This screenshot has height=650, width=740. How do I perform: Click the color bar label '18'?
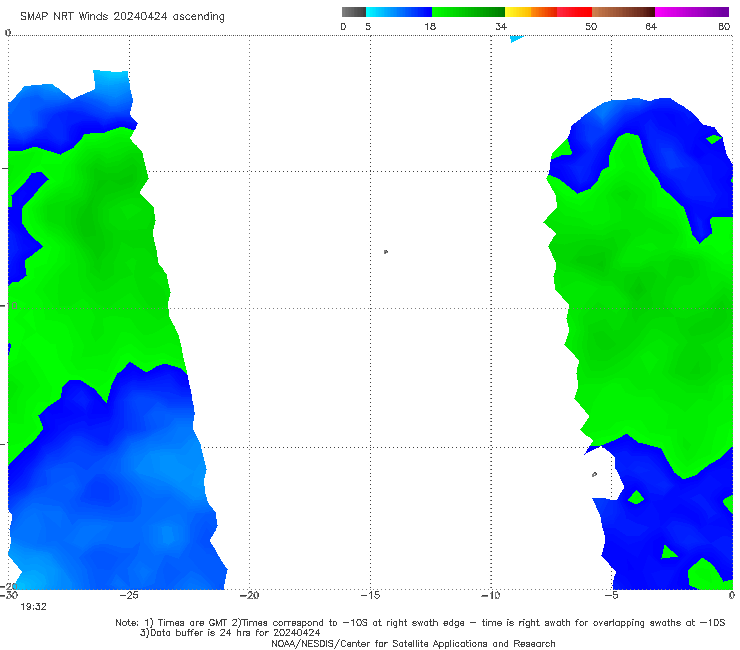[430, 27]
